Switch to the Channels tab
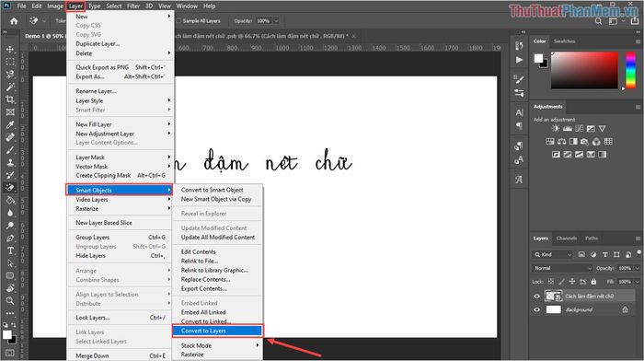 [567, 239]
